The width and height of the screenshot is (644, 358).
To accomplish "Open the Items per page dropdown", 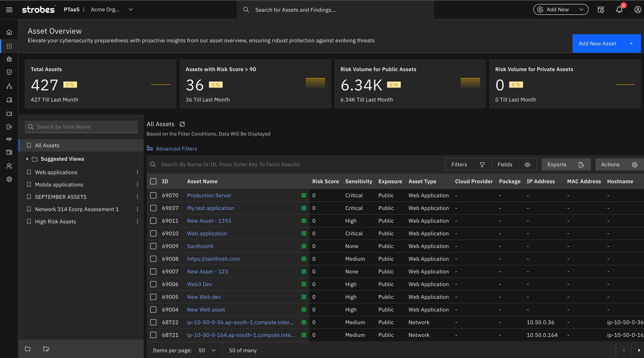I will (x=207, y=350).
